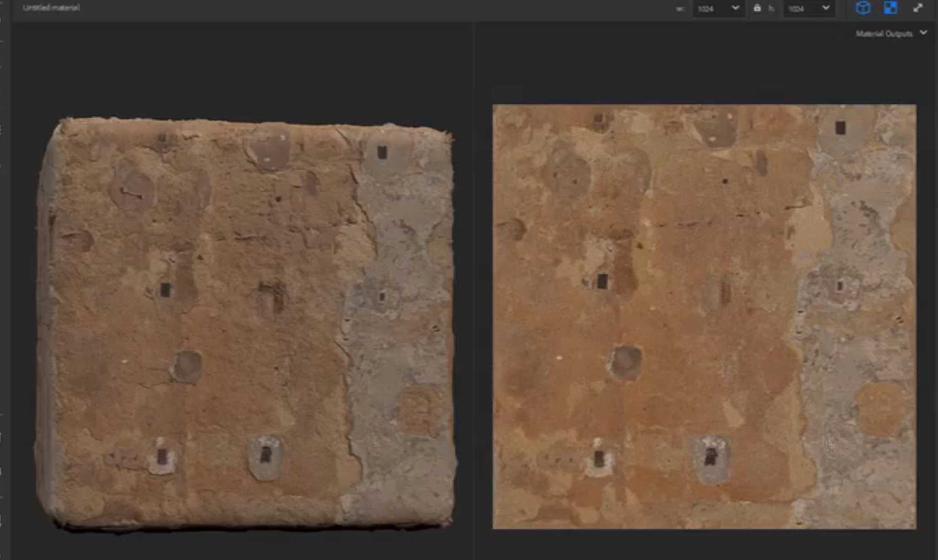Click the flat 2D texture preview

coord(704,317)
